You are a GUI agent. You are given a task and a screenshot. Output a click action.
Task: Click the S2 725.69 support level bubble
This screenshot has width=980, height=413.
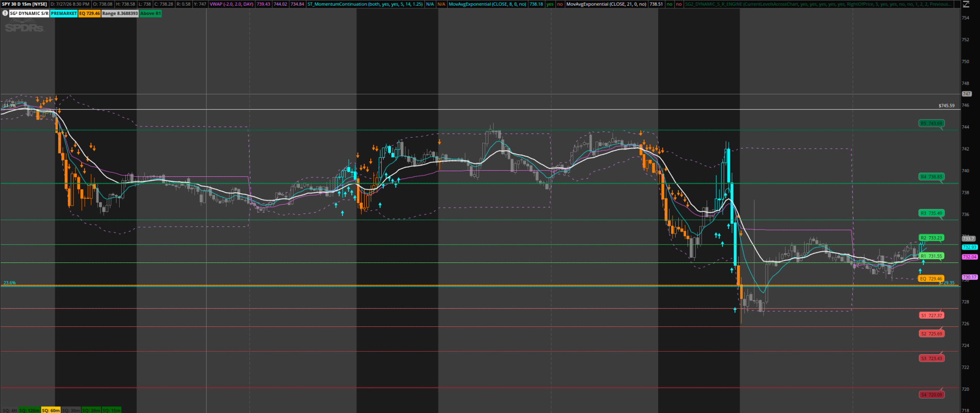pyautogui.click(x=932, y=334)
